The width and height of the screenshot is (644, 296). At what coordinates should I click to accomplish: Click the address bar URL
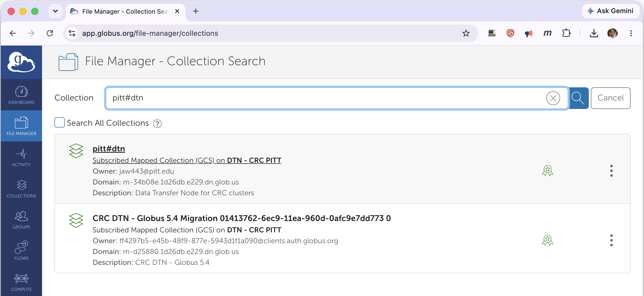(150, 33)
